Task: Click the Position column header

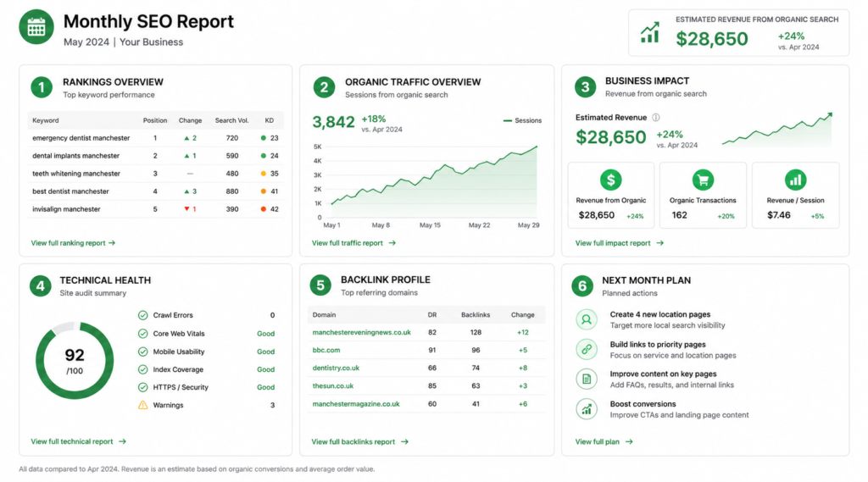Action: (155, 120)
